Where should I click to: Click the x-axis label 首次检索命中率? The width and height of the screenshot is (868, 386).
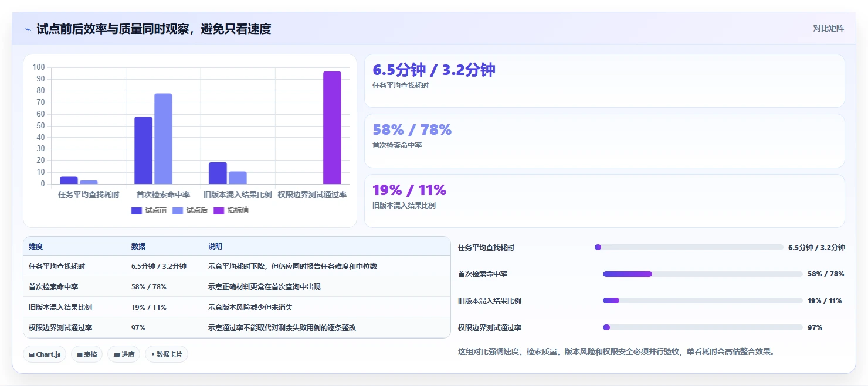click(163, 194)
